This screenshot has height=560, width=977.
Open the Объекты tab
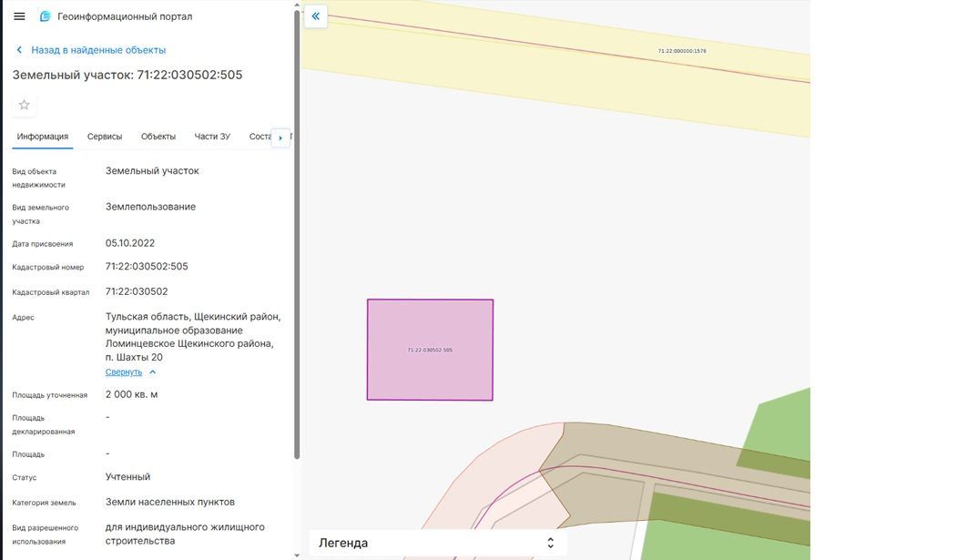click(158, 137)
